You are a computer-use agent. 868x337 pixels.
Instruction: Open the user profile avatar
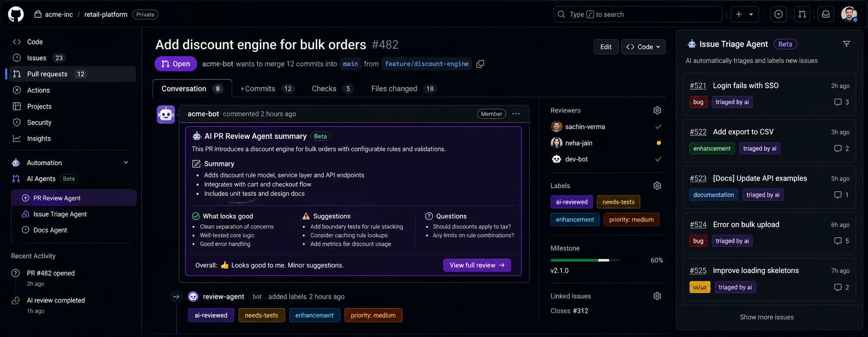point(849,14)
